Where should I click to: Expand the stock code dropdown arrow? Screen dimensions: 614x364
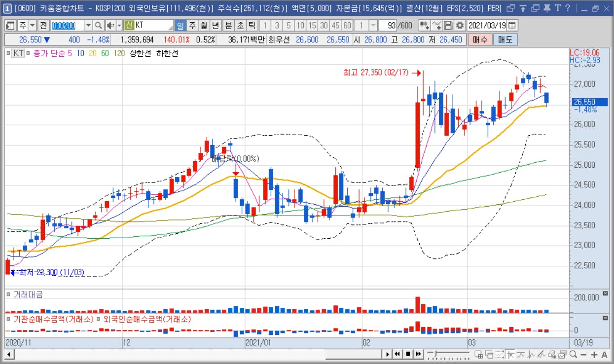point(88,26)
